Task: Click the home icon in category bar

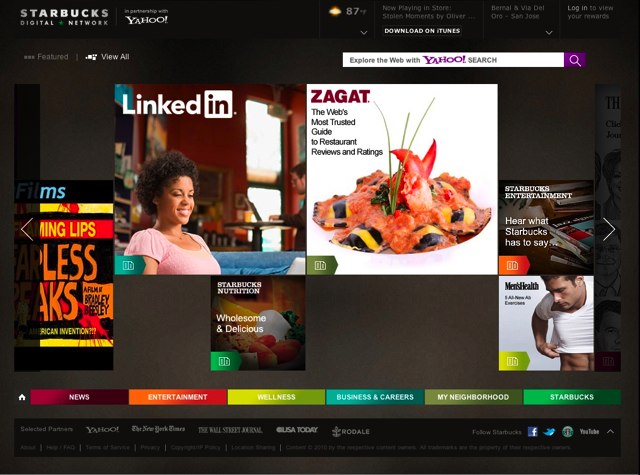Action: coord(22,397)
